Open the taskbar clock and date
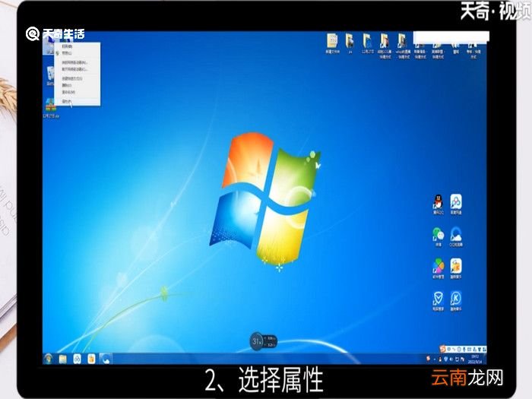Image resolution: width=532 pixels, height=399 pixels. pos(475,359)
